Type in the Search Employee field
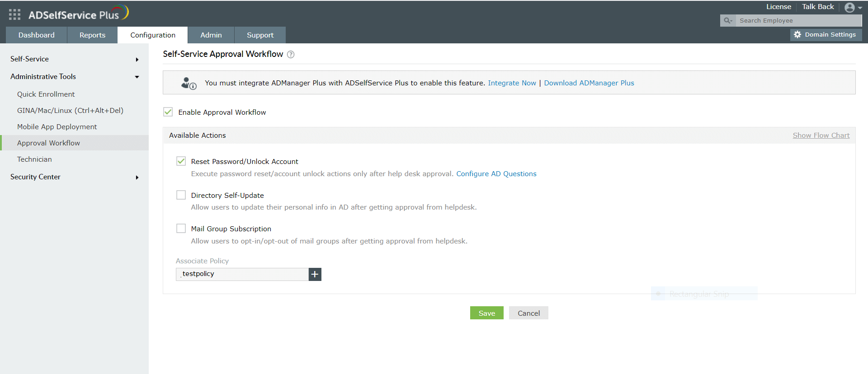Viewport: 868px width, 374px height. pos(798,21)
